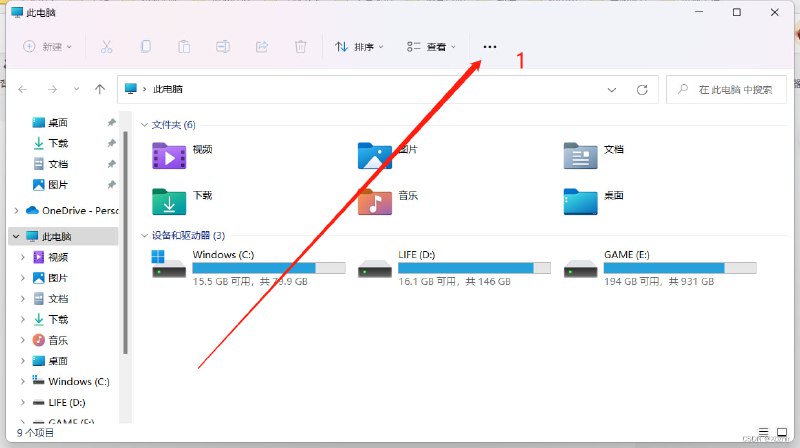Collapse the 设备和驱动器 (3) group
The width and height of the screenshot is (800, 448).
click(144, 235)
